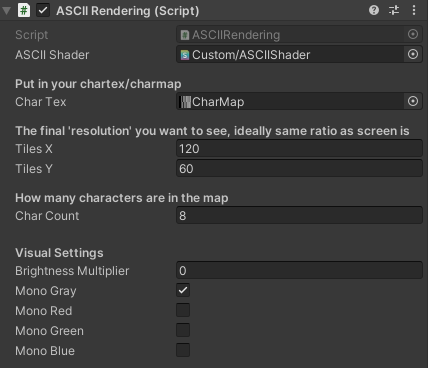Open component help reference icon
This screenshot has height=368, width=428.
(374, 10)
